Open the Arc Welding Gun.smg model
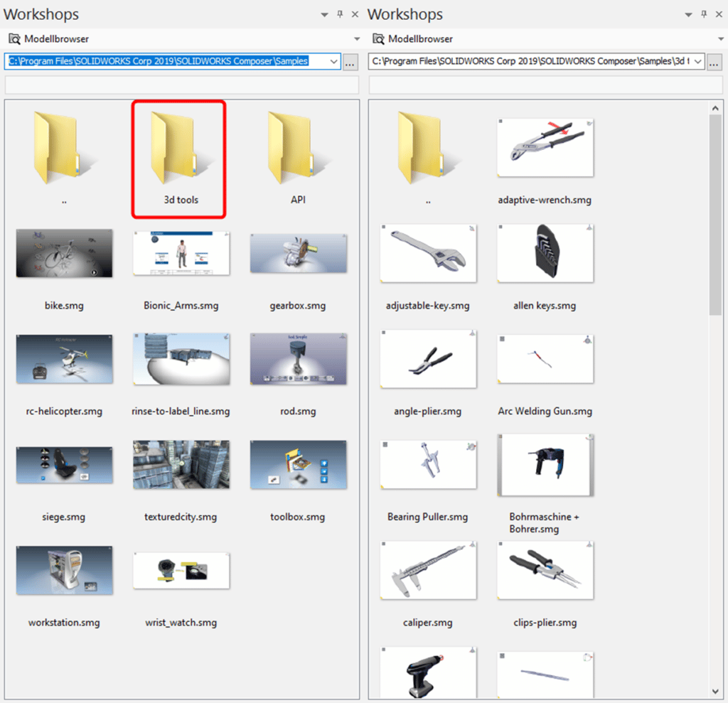Viewport: 728px width, 703px height. [x=545, y=359]
